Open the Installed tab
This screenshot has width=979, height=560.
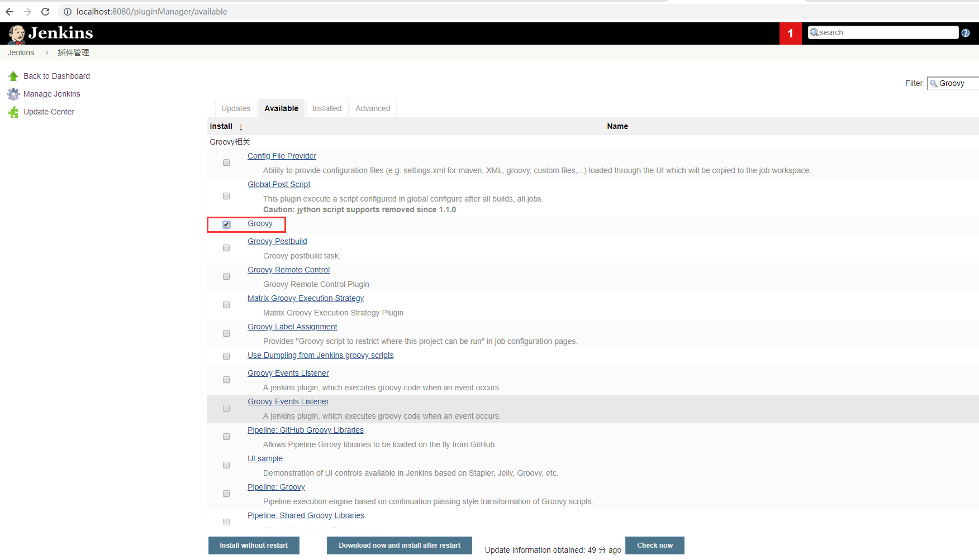(327, 108)
